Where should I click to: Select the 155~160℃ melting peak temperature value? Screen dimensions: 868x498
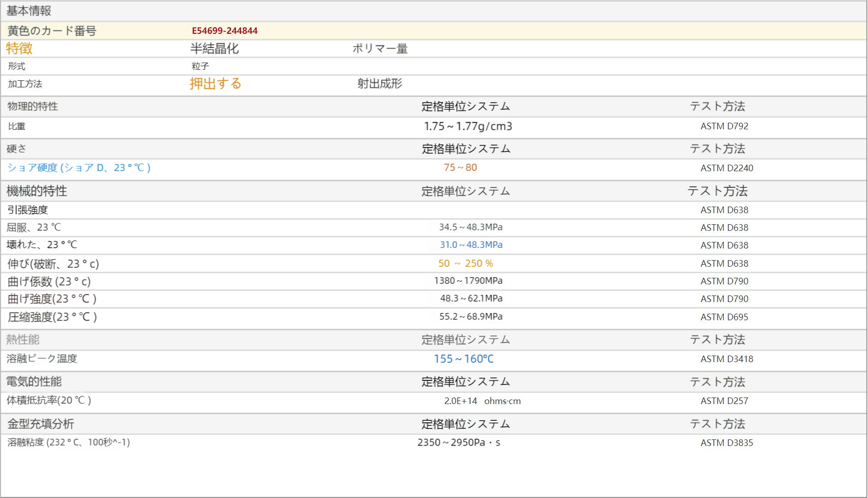[x=466, y=359]
